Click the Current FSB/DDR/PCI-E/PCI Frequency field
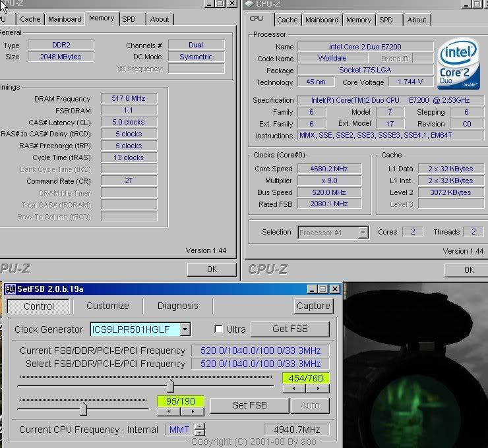Viewport: 488px width, 448px height. tap(260, 350)
